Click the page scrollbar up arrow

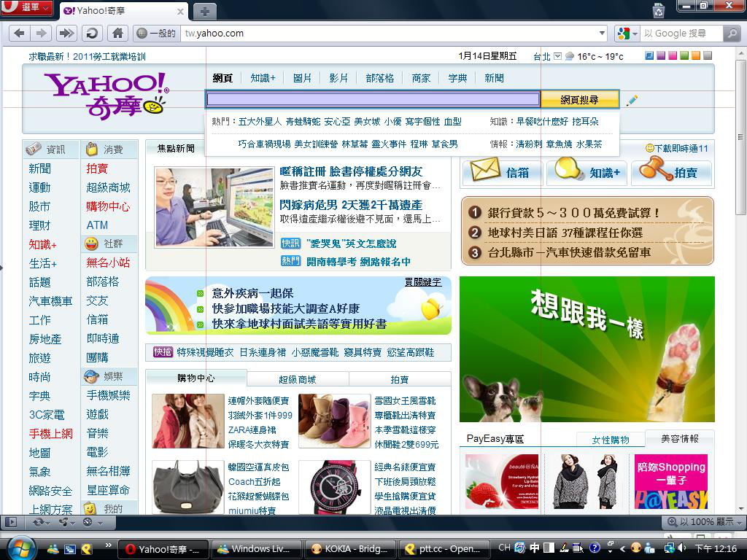tap(740, 52)
